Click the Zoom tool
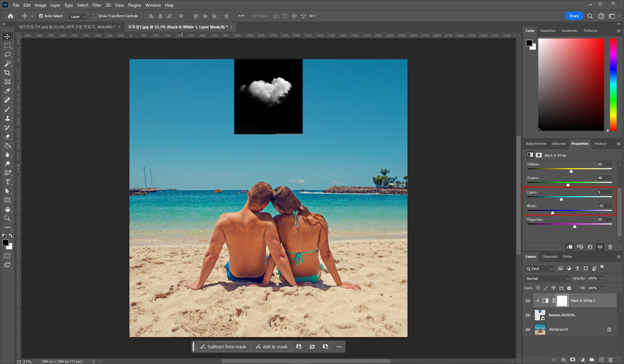 (7, 218)
